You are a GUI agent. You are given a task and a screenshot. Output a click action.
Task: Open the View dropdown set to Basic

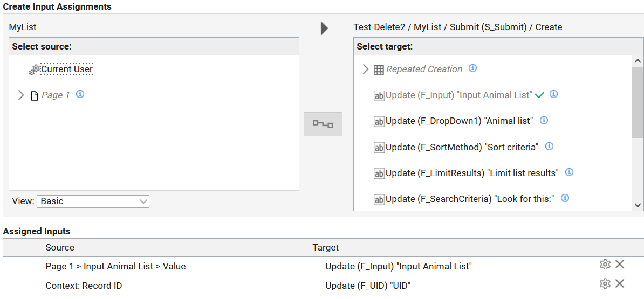pos(93,201)
